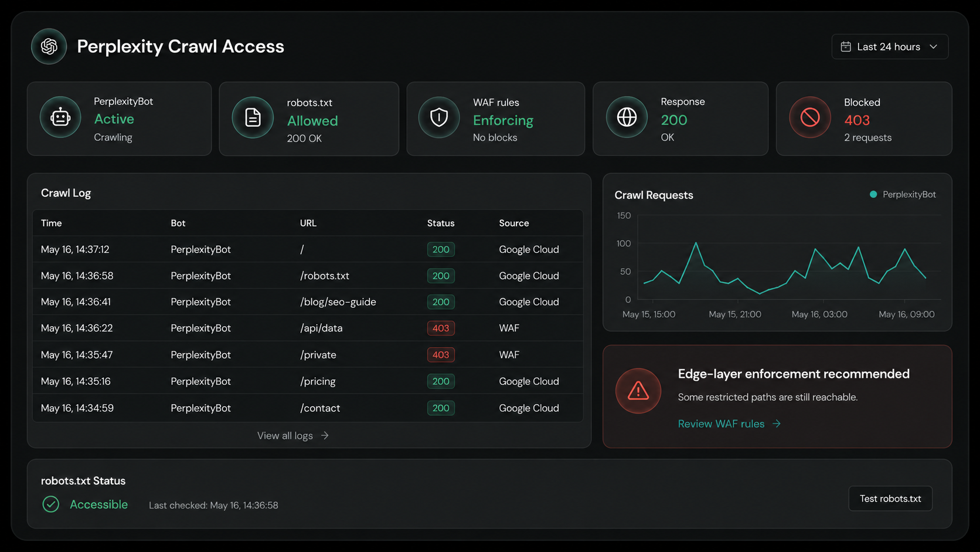Click the Source column header
The image size is (980, 552).
pos(514,223)
